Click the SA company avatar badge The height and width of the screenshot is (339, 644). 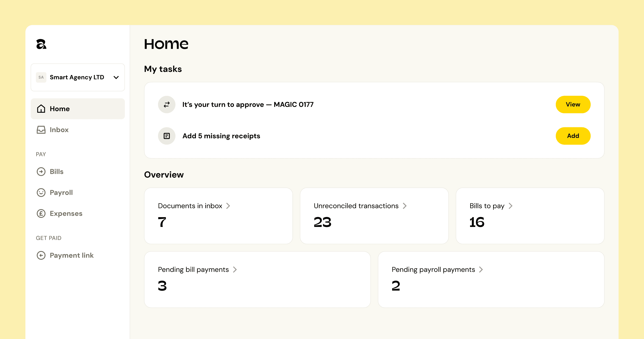point(41,77)
